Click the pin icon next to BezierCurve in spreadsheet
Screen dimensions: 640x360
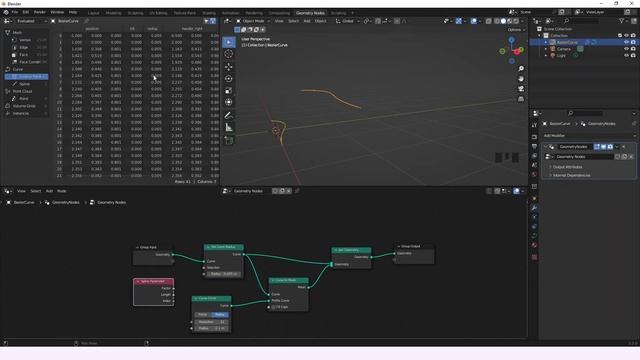[x=87, y=21]
